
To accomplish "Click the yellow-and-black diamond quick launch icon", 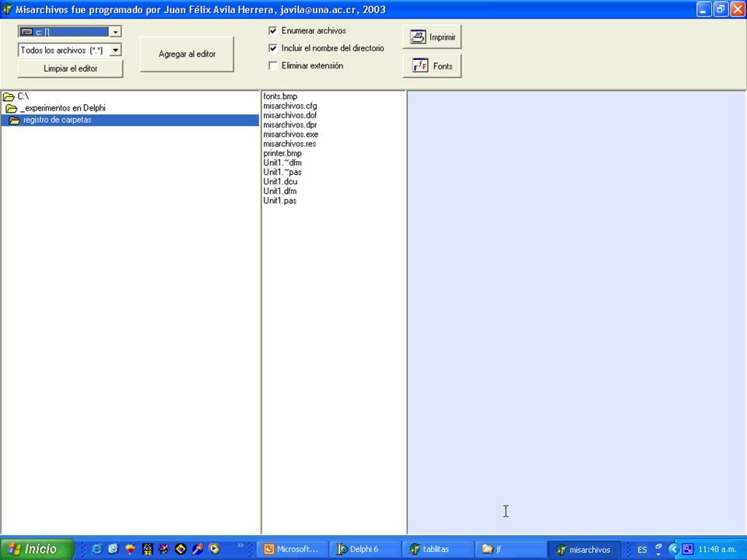I will [x=181, y=549].
